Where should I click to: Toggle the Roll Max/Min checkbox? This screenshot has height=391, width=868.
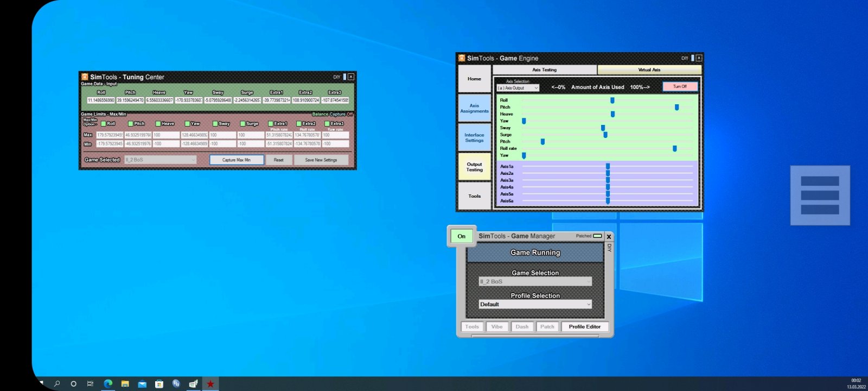(104, 123)
